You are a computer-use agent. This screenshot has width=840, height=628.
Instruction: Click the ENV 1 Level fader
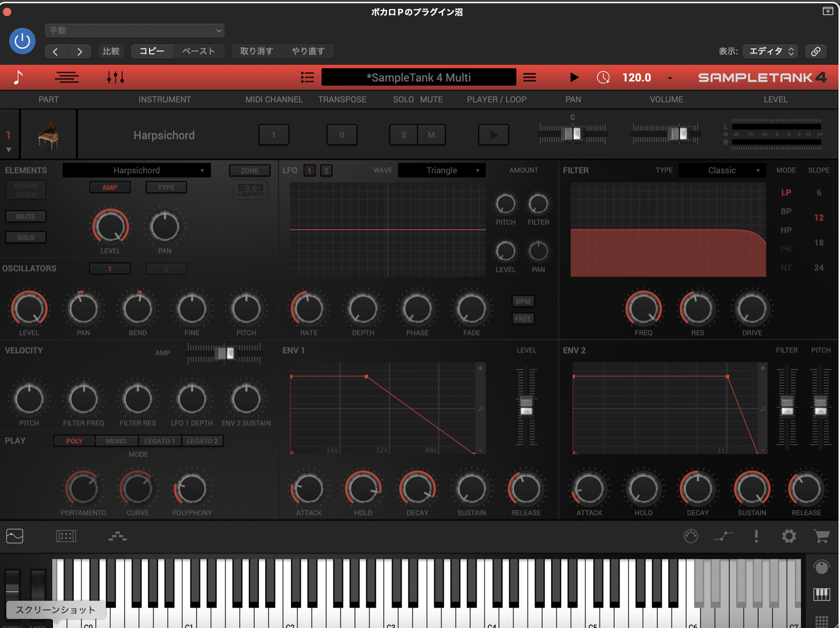[526, 407]
